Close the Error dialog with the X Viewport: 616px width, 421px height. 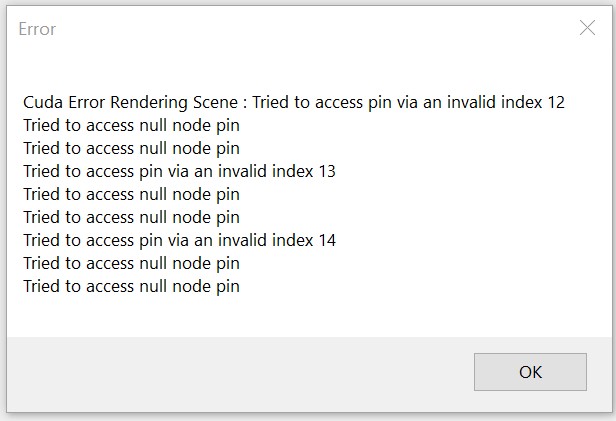point(587,28)
